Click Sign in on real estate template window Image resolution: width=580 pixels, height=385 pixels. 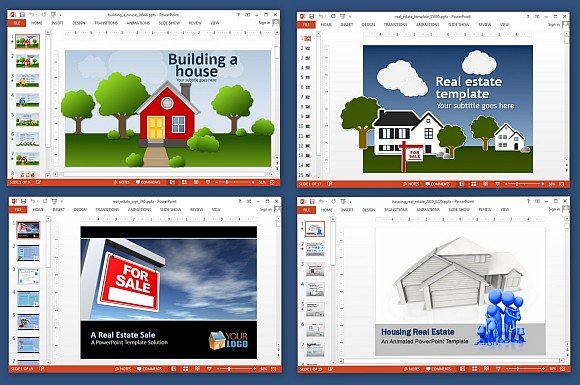click(x=553, y=24)
